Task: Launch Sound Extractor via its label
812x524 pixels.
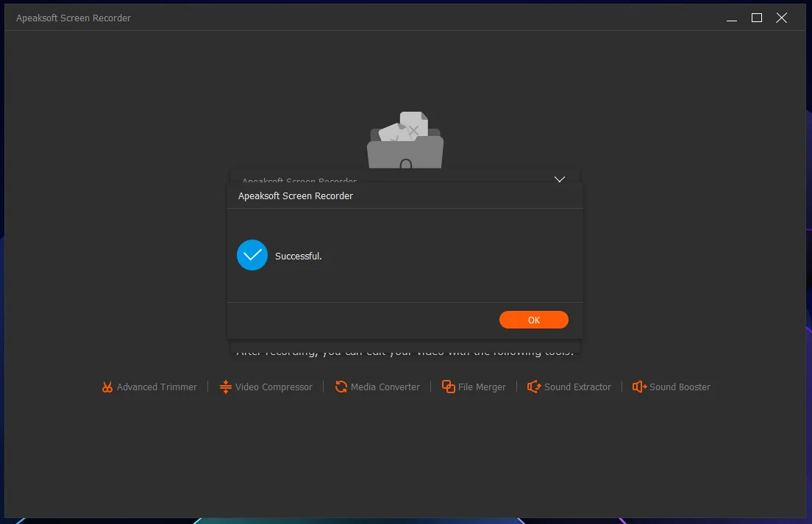Action: (577, 387)
